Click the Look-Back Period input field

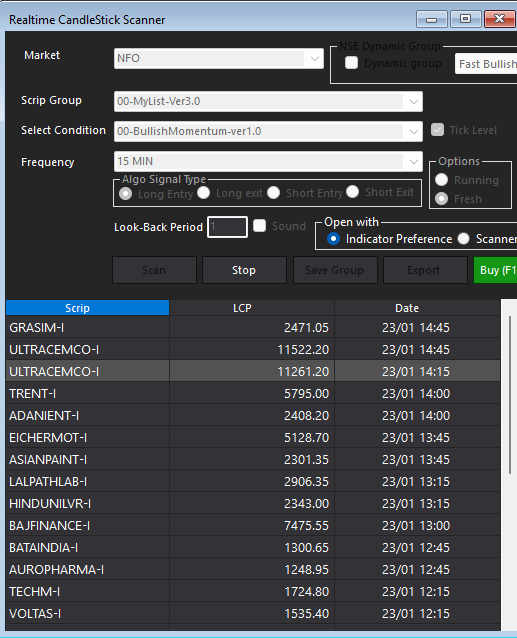[x=227, y=227]
